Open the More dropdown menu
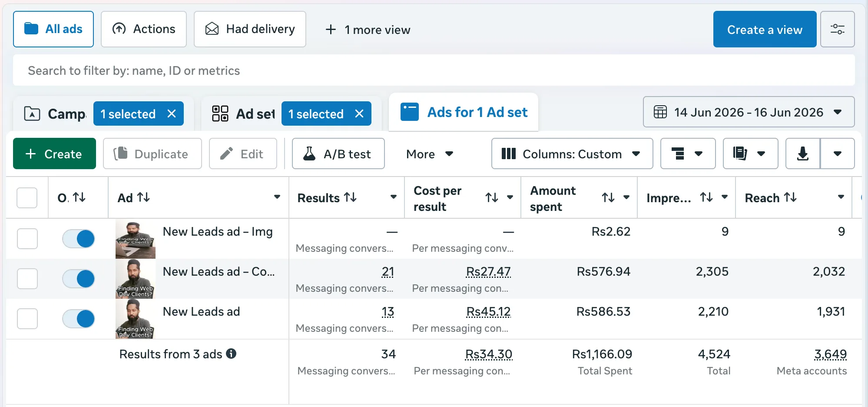The image size is (868, 407). point(430,153)
